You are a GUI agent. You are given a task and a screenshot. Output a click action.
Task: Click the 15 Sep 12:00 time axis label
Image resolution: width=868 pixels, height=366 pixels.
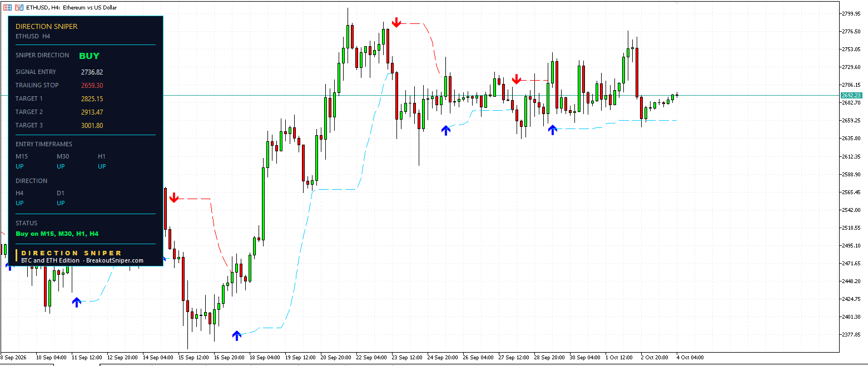194,357
